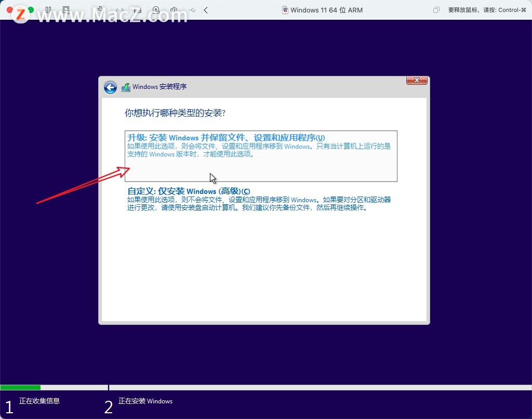The height and width of the screenshot is (419, 532).
Task: Click the green setup progress bar
Action: click(20, 387)
